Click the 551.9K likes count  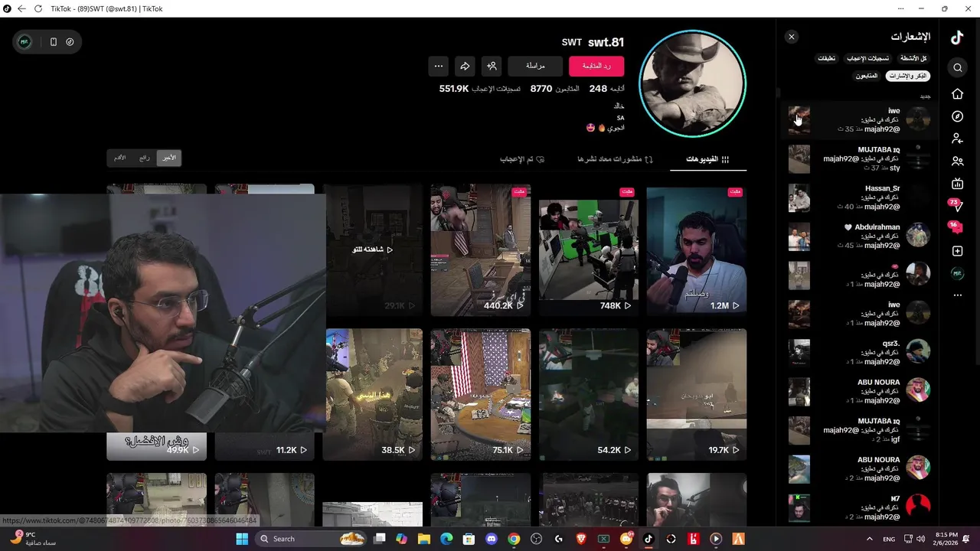coord(479,89)
